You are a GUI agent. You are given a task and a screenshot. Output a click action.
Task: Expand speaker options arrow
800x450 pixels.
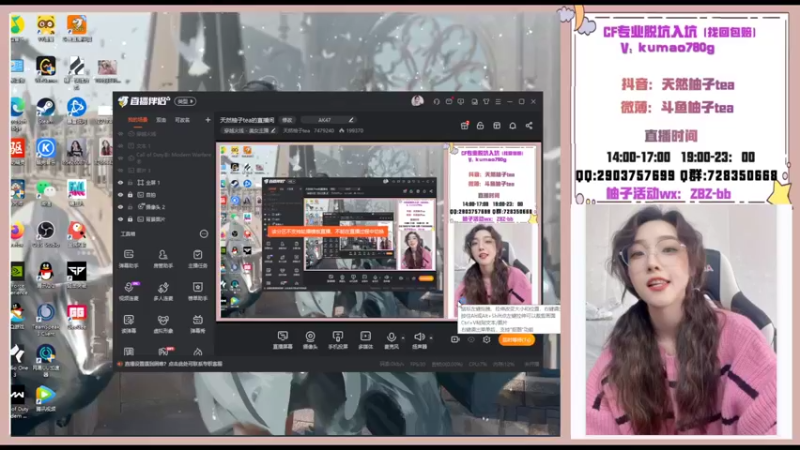click(431, 338)
